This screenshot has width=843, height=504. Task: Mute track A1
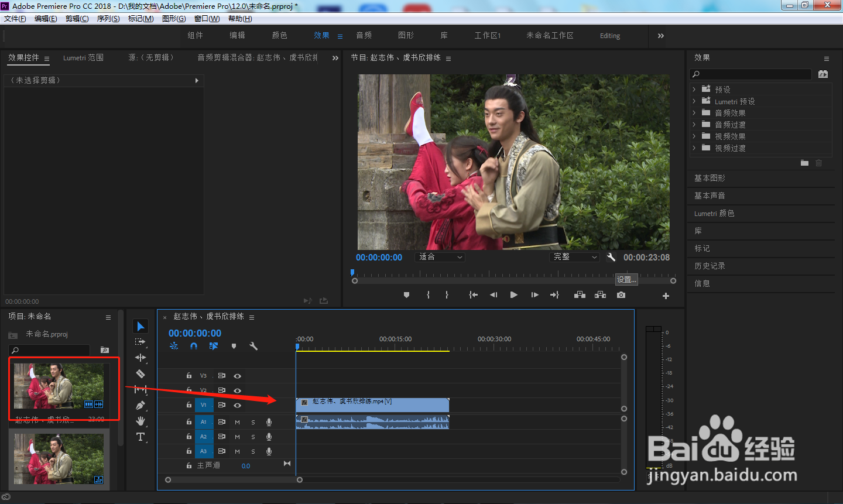click(237, 422)
